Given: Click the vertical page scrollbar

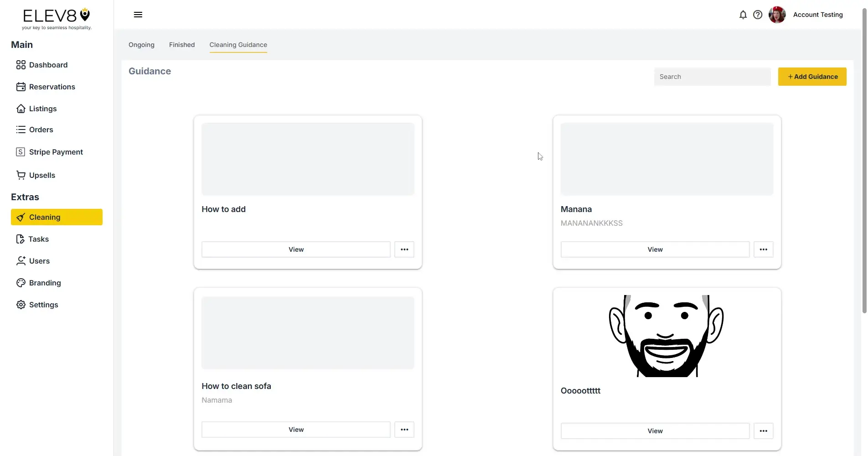Looking at the screenshot, I should pos(864,160).
